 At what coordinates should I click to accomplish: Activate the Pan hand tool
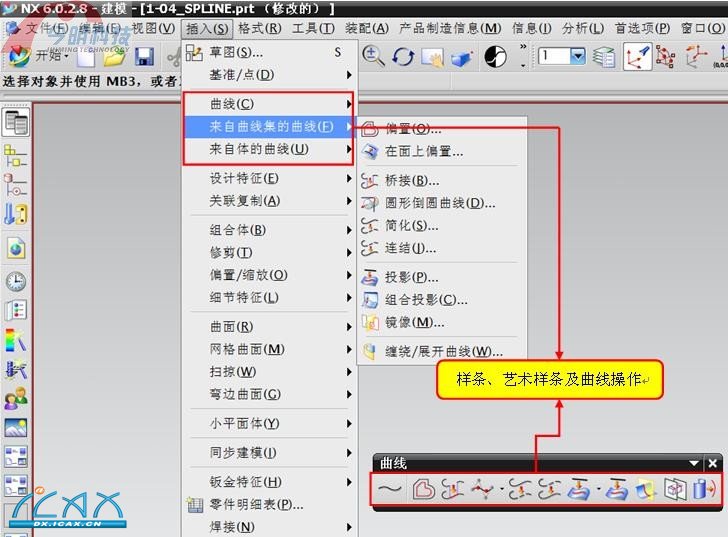point(432,57)
